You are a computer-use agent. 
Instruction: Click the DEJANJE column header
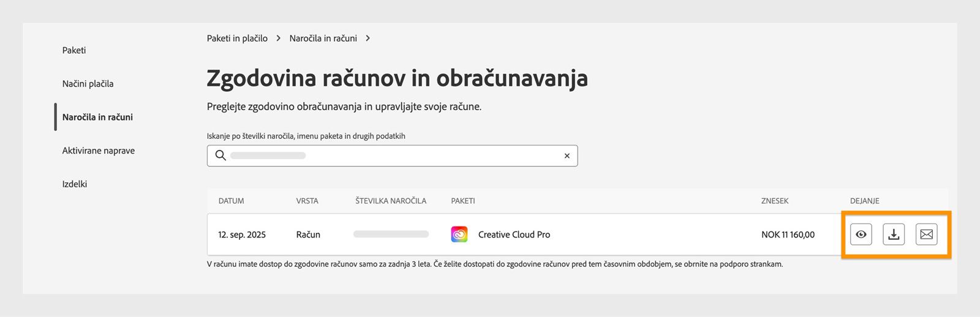(x=865, y=201)
